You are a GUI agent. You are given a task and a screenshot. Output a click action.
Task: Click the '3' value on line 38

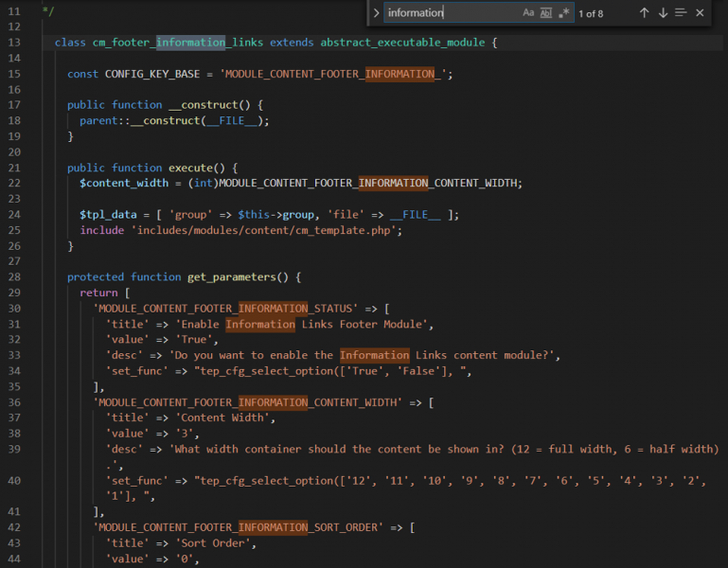click(185, 434)
